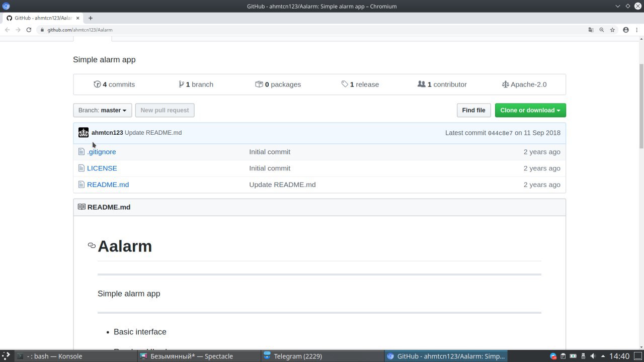Open the latest commit message Update README.md

(x=153, y=133)
